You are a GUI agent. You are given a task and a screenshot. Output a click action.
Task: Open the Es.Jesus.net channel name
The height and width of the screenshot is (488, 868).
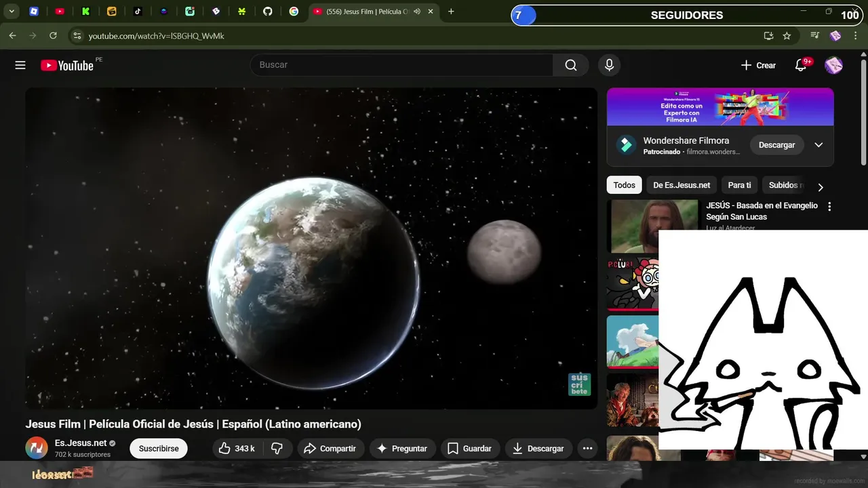81,443
